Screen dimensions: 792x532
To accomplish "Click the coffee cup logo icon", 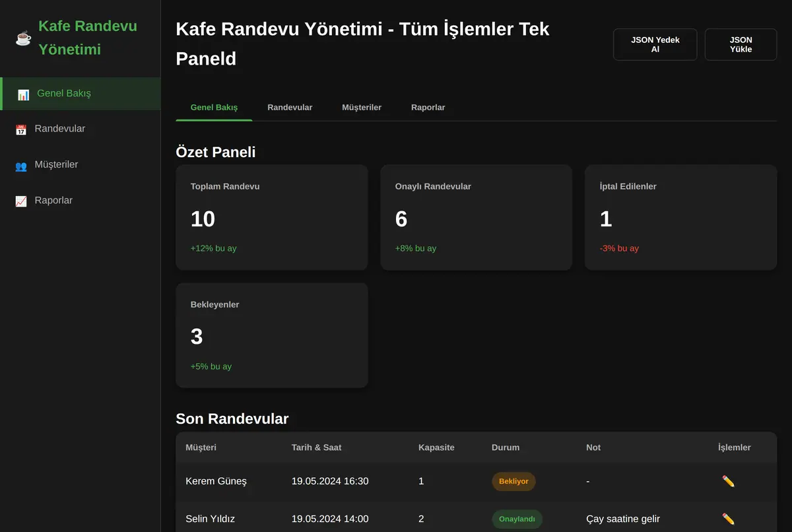I will pyautogui.click(x=23, y=38).
